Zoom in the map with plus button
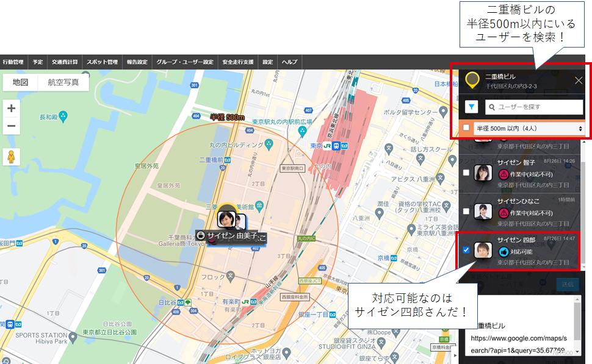 tap(12, 109)
